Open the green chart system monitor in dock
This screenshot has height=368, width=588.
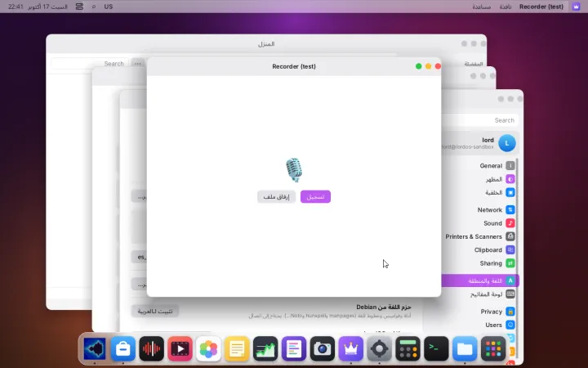265,349
